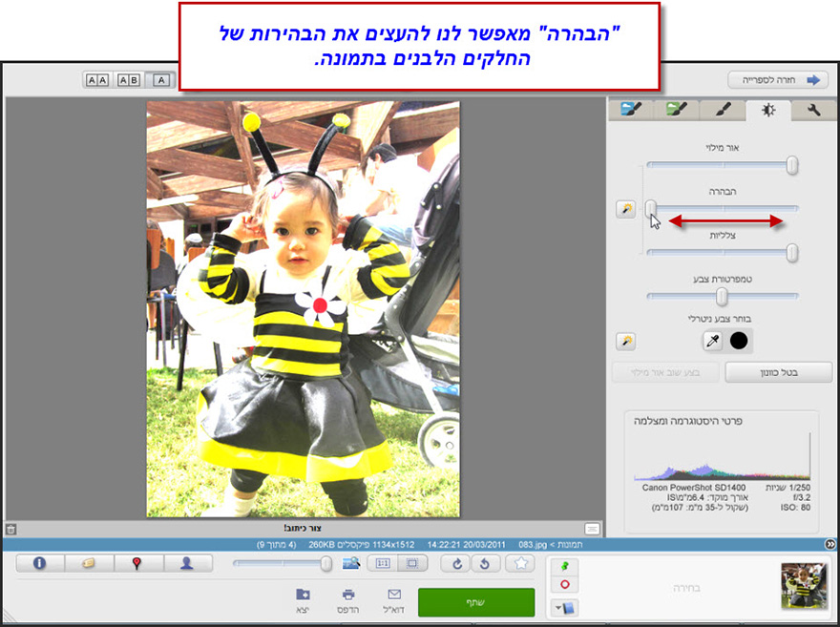This screenshot has width=840, height=627.
Task: Select the neutral color eyedropper tool
Action: tap(712, 341)
